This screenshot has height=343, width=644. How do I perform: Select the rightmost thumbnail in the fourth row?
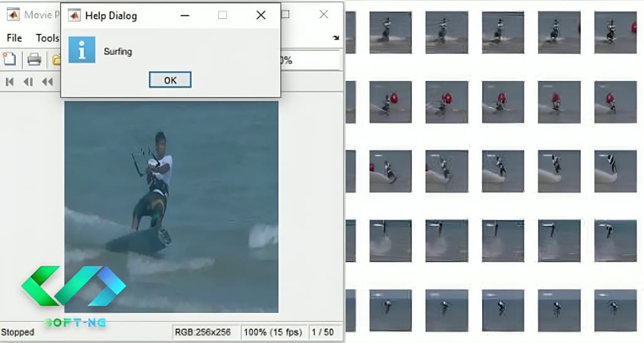pyautogui.click(x=615, y=241)
